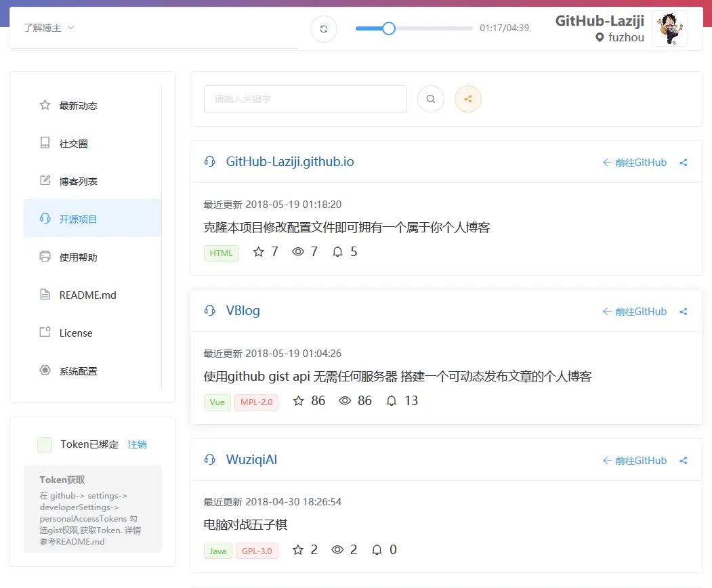
Task: Open the WuziqiAI project title
Action: coord(251,459)
